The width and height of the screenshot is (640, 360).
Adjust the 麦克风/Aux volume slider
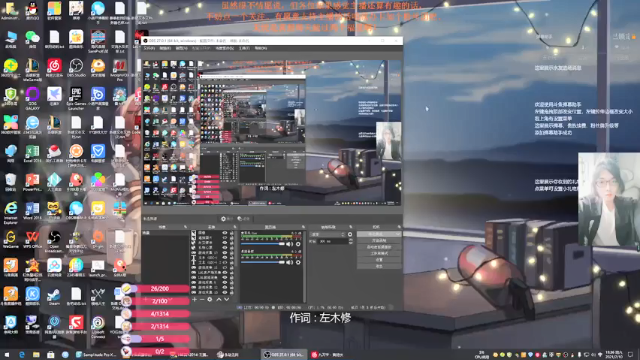[262, 244]
